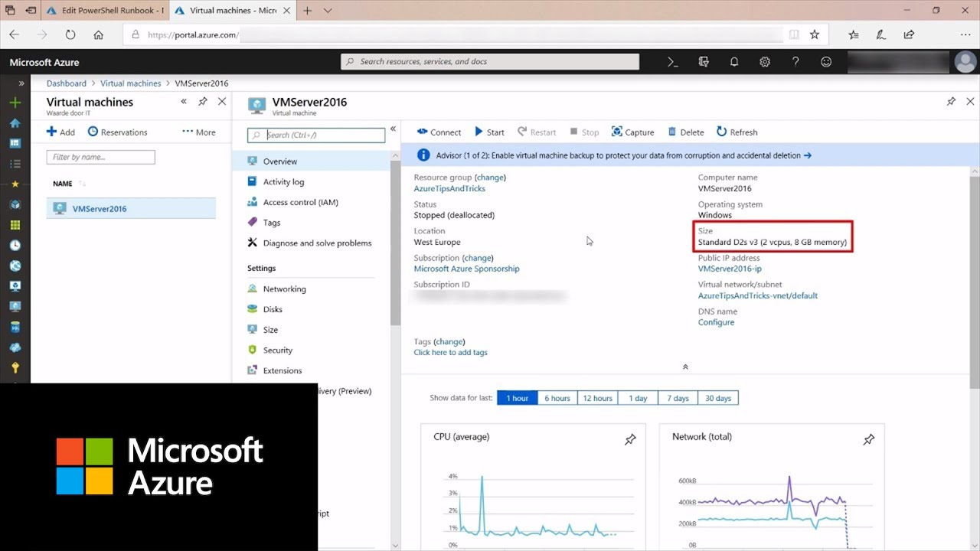Pin the Virtual machines blade
Image resolution: width=980 pixels, height=551 pixels.
(203, 101)
